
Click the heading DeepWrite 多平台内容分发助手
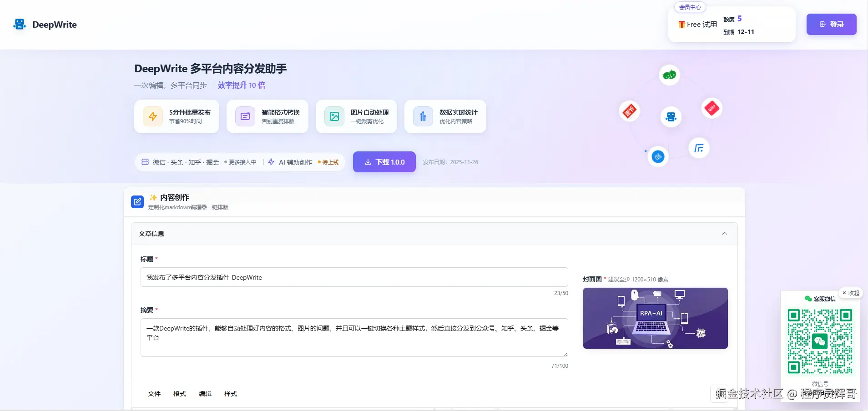coord(211,69)
